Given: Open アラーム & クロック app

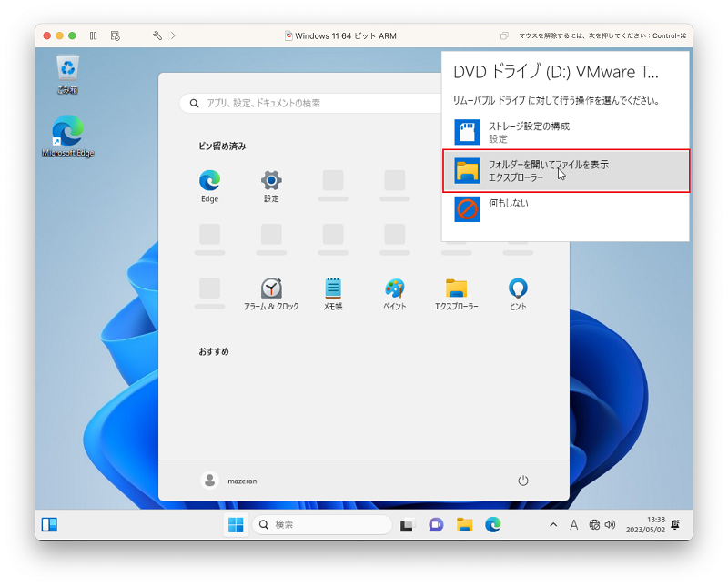Looking at the screenshot, I should [271, 294].
